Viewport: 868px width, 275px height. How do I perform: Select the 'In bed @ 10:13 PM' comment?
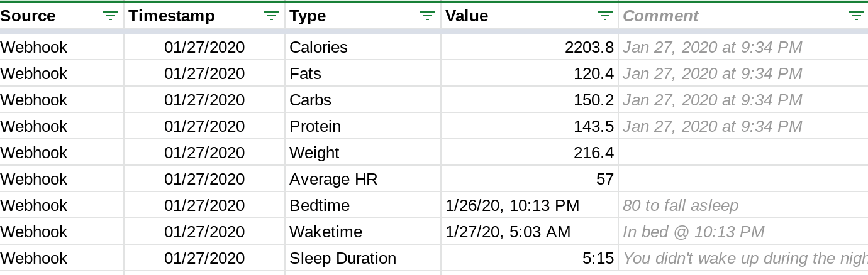pos(693,232)
